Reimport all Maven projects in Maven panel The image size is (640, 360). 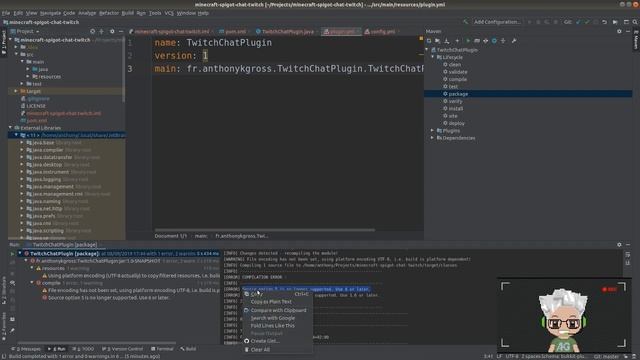tap(429, 41)
